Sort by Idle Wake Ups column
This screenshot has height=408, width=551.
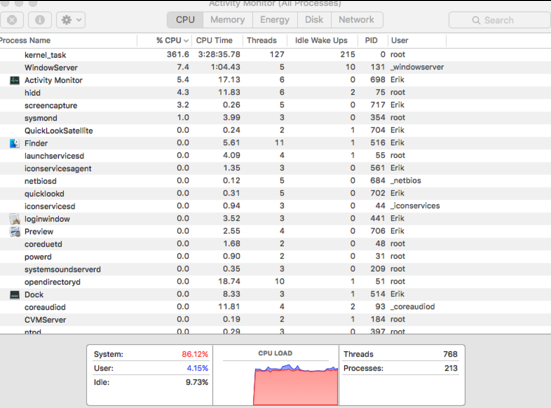(x=321, y=40)
